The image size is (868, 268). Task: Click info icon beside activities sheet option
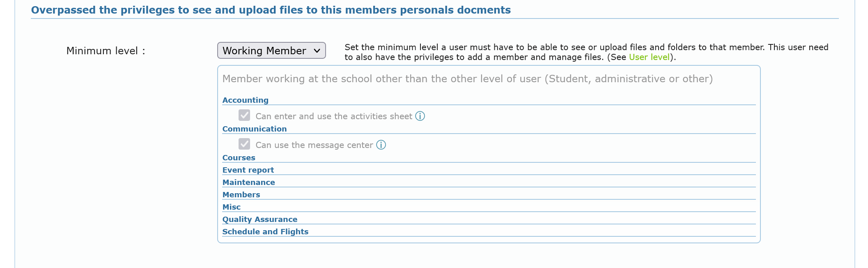420,116
